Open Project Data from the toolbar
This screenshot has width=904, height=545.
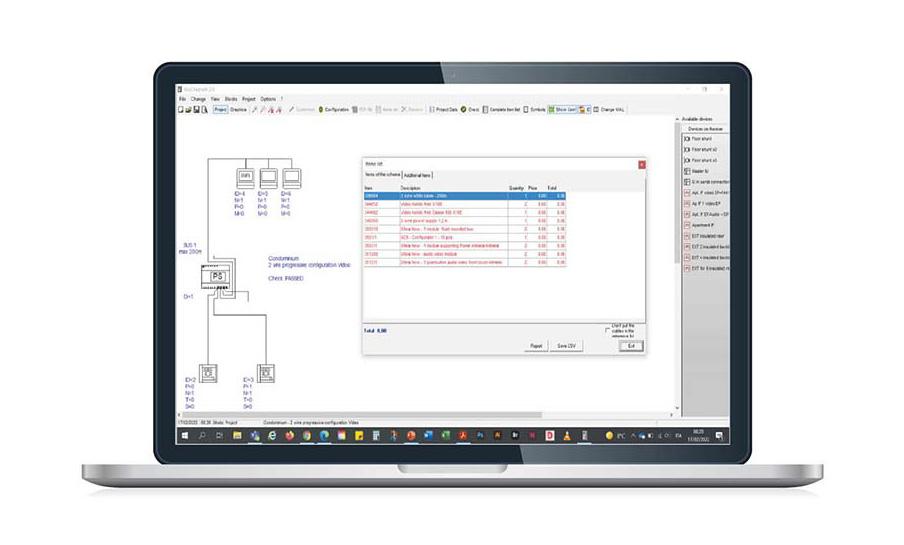(444, 109)
